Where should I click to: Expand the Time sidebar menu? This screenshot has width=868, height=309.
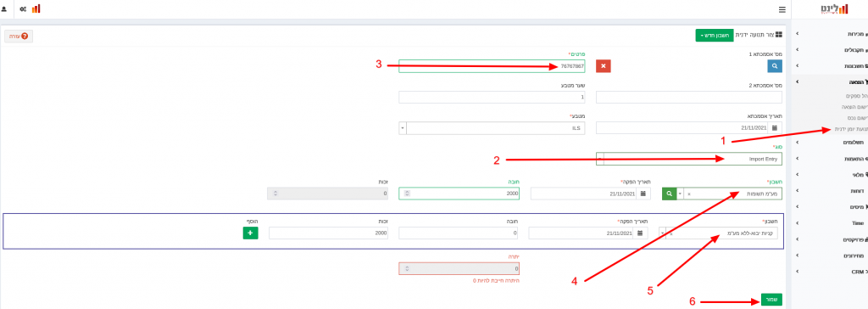pyautogui.click(x=830, y=223)
